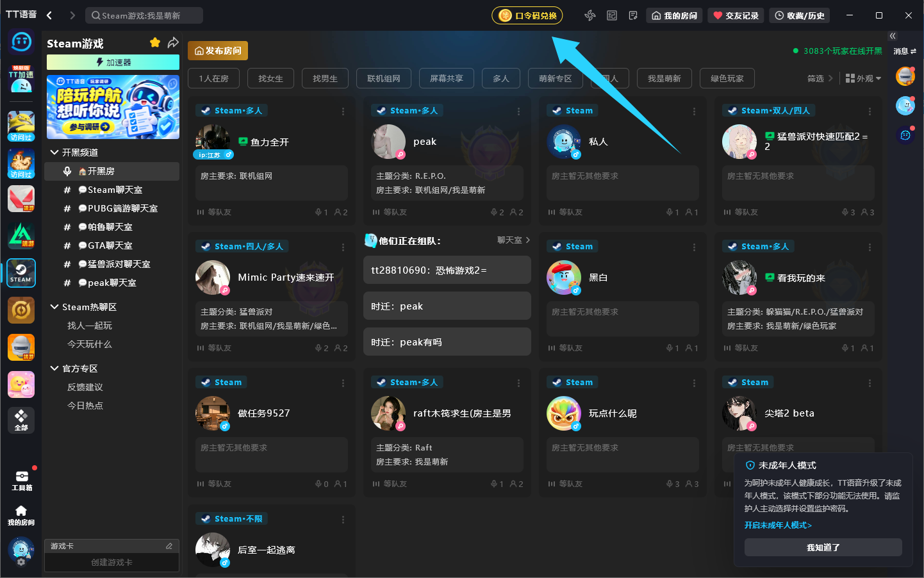924x578 pixels.
Task: Click the 口令码兑换 button
Action: coord(527,15)
